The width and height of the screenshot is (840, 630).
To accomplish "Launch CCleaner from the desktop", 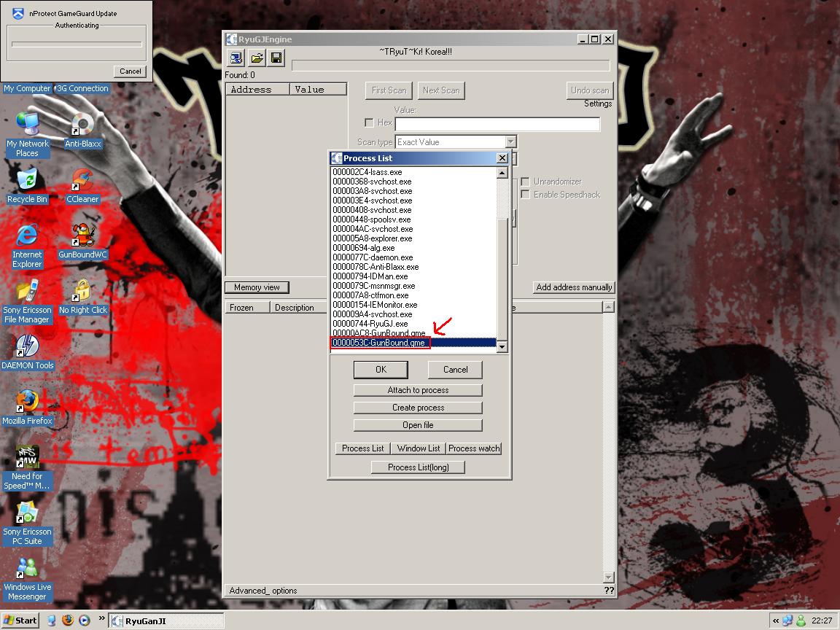I will 82,185.
